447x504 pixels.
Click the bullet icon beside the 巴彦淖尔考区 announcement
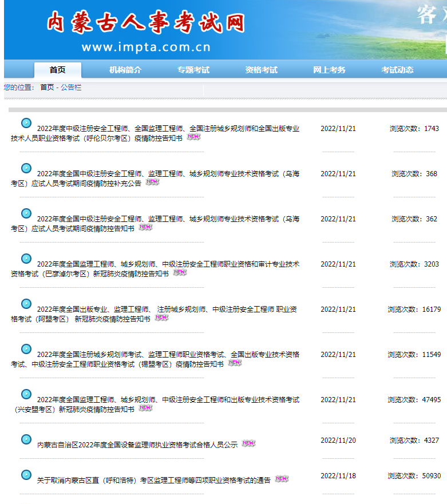coord(26,259)
